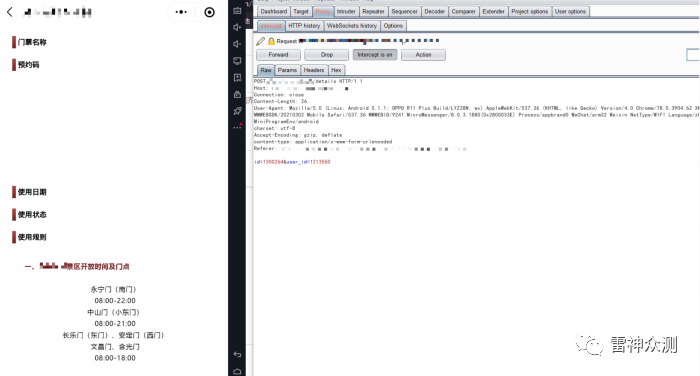Click the 使用规则 field label

point(32,237)
